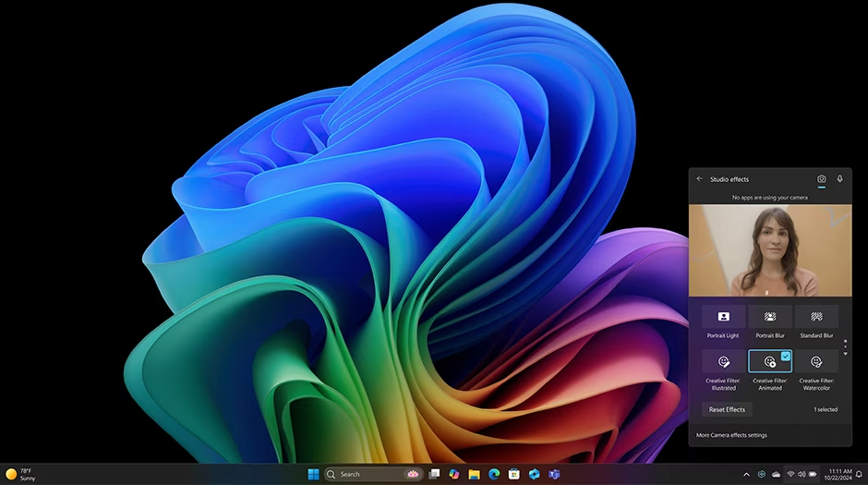Switch to the camera effects tab
The width and height of the screenshot is (868, 485).
point(821,179)
